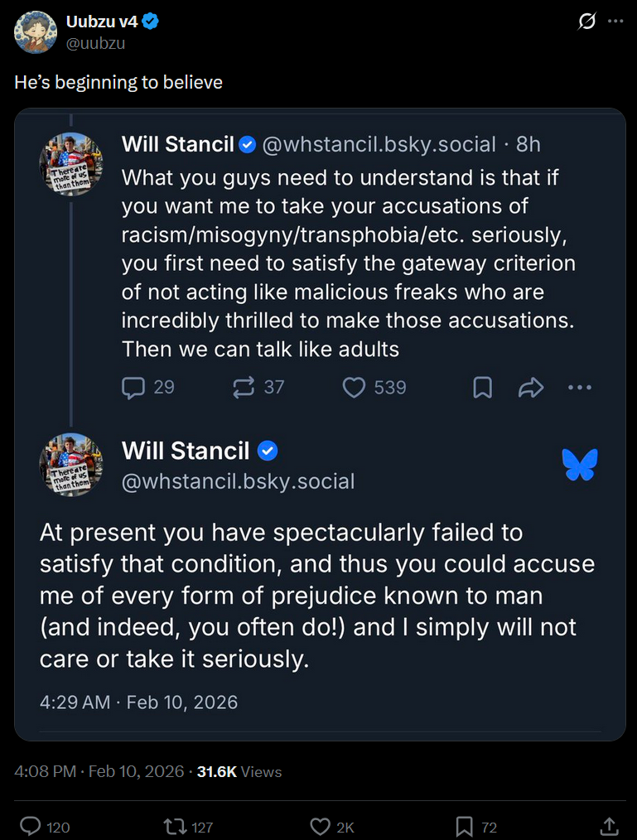Click the share upload icon at the bottom right
The image size is (637, 840).
pos(610,826)
